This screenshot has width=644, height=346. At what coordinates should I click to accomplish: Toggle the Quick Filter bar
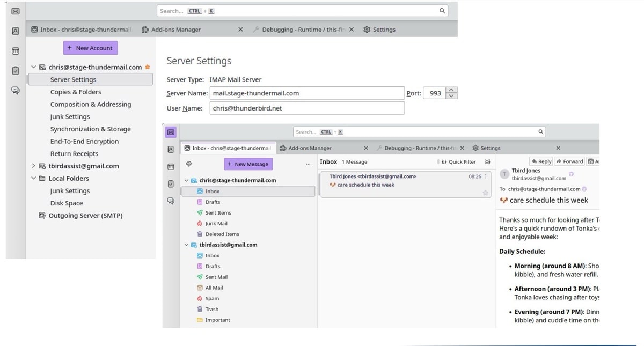point(458,162)
